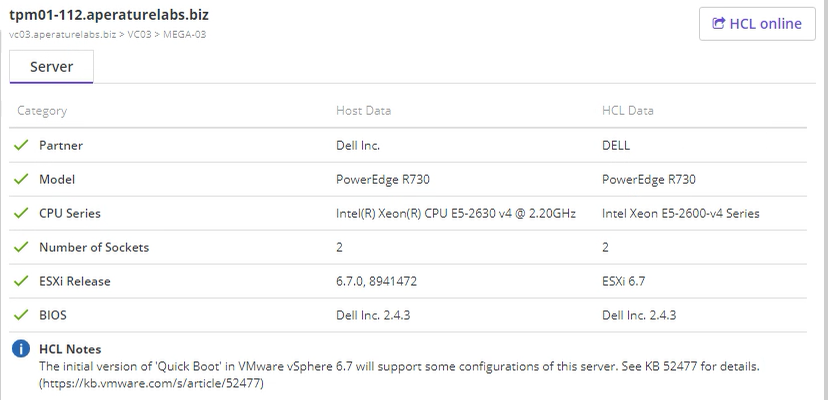The width and height of the screenshot is (828, 400).
Task: Click the ESXi Release status checkmark
Action: (21, 281)
